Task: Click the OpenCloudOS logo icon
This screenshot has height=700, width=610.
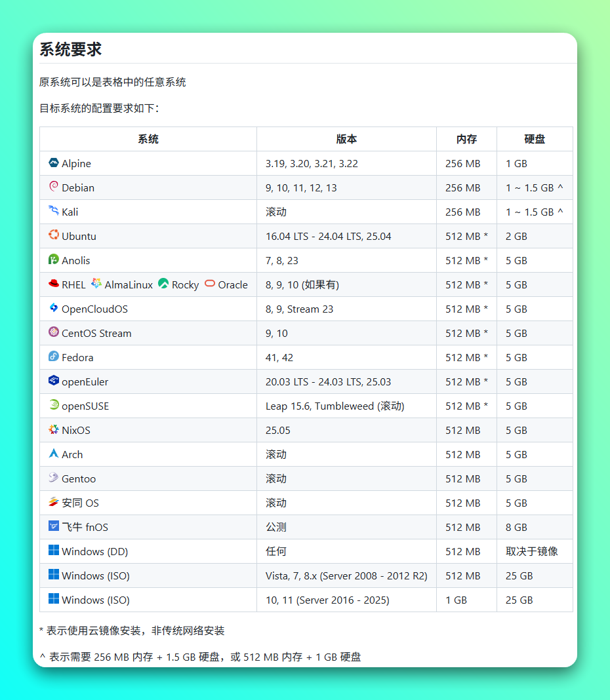Action: 54,308
